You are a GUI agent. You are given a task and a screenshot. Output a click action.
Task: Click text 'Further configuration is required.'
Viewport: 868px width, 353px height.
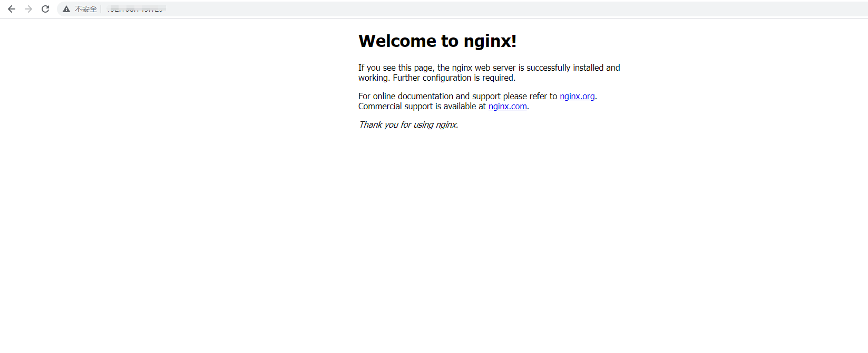(454, 78)
